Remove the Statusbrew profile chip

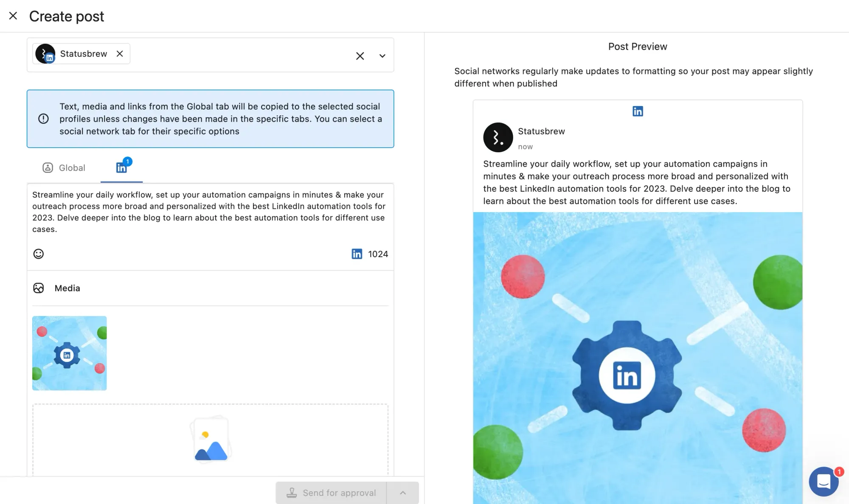(120, 54)
